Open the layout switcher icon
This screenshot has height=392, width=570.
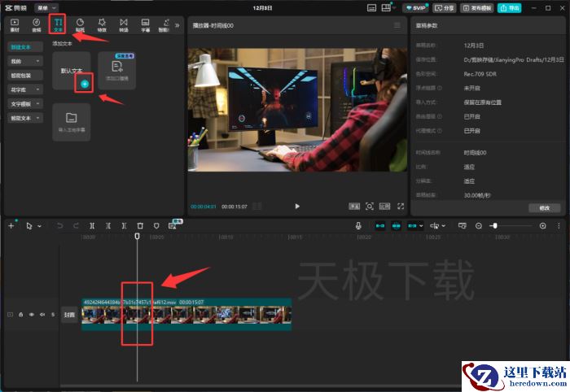(387, 8)
